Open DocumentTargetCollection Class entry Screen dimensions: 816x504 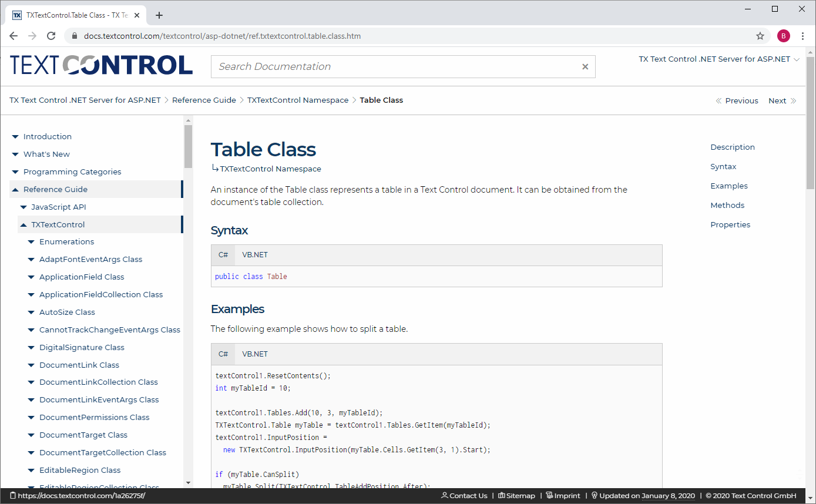(x=103, y=453)
